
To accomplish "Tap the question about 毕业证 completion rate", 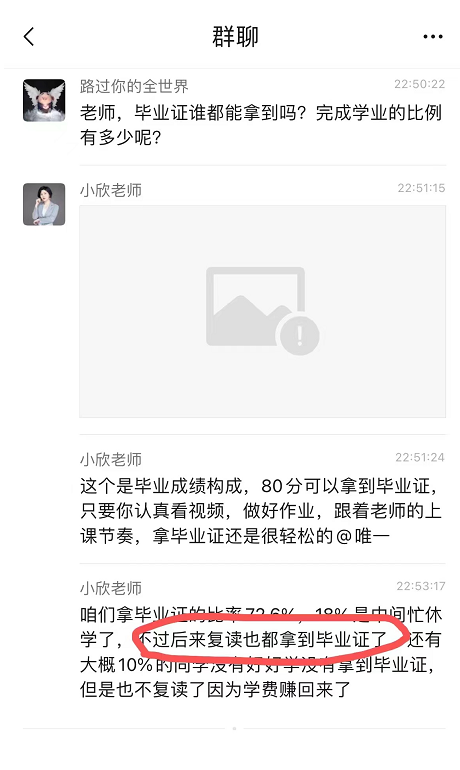I will (261, 125).
